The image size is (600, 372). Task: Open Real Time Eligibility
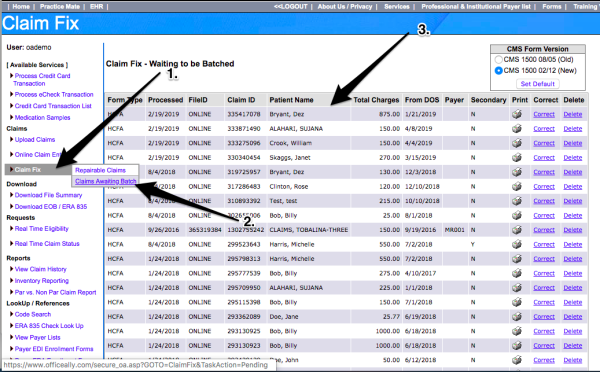[41, 229]
